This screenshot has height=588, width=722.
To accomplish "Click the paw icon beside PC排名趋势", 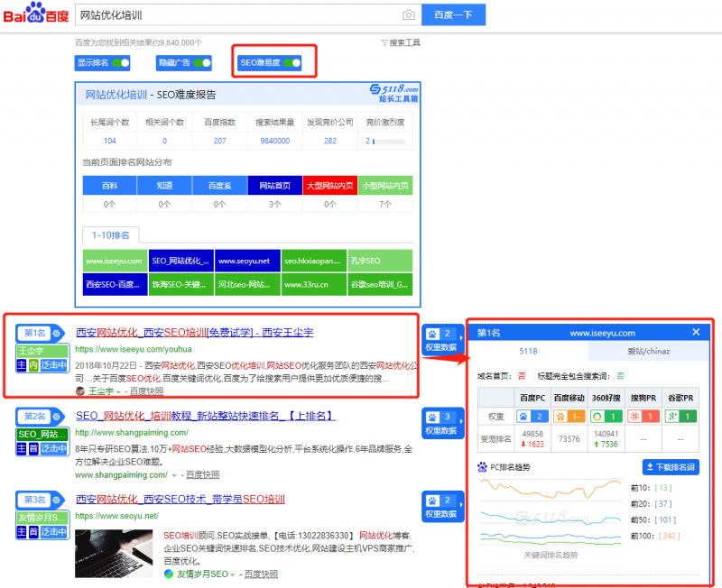I will [482, 467].
